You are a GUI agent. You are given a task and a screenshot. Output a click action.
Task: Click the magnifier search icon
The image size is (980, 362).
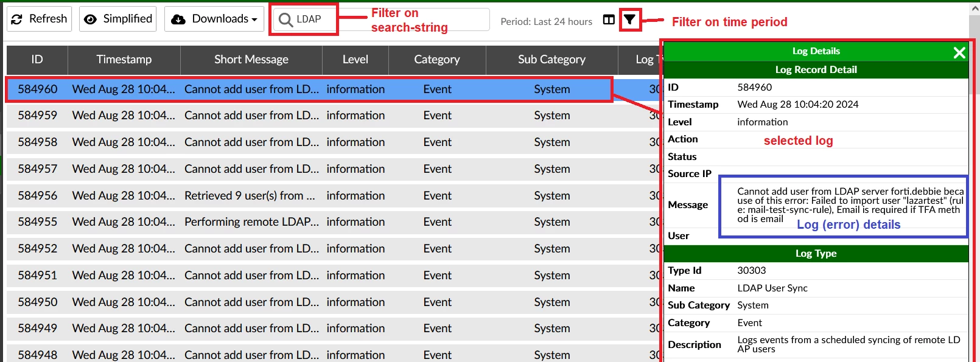click(x=285, y=20)
